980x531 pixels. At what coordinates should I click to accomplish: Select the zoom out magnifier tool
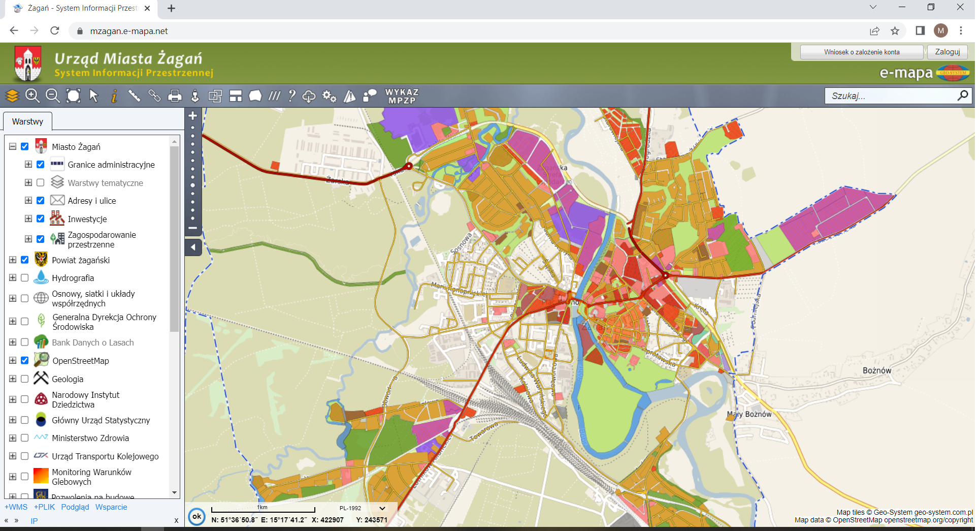pos(52,96)
